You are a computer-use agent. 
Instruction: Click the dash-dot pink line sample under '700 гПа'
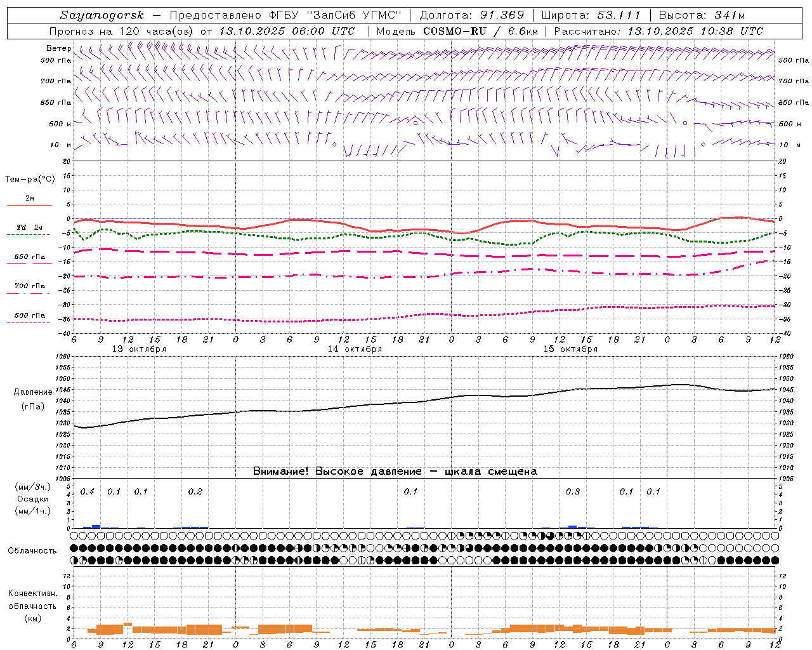point(28,293)
